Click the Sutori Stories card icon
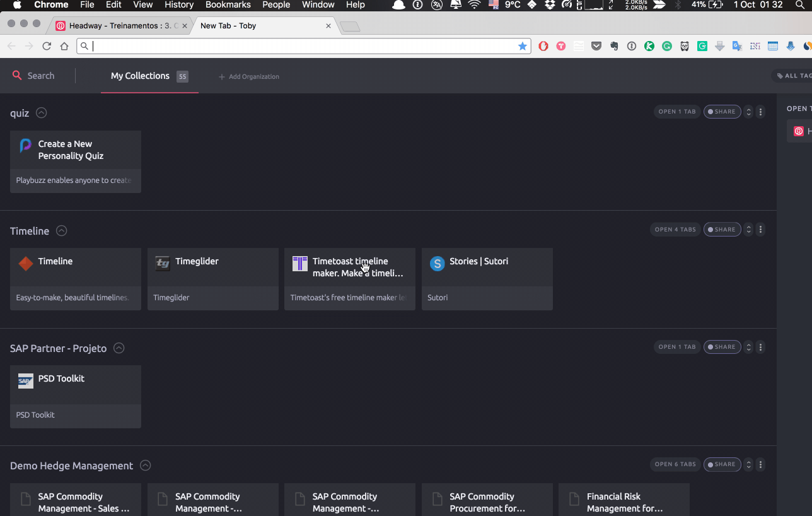This screenshot has height=516, width=812. coord(437,264)
